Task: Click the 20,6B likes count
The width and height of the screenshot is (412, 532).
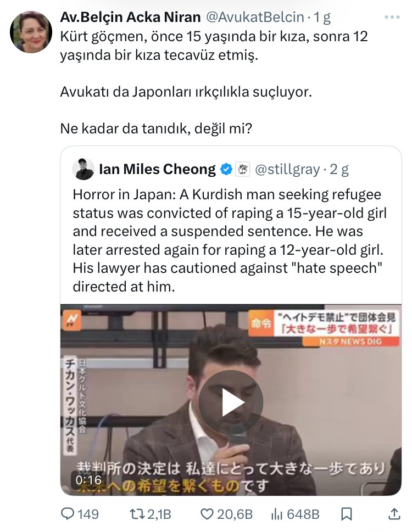Action: coord(235,514)
